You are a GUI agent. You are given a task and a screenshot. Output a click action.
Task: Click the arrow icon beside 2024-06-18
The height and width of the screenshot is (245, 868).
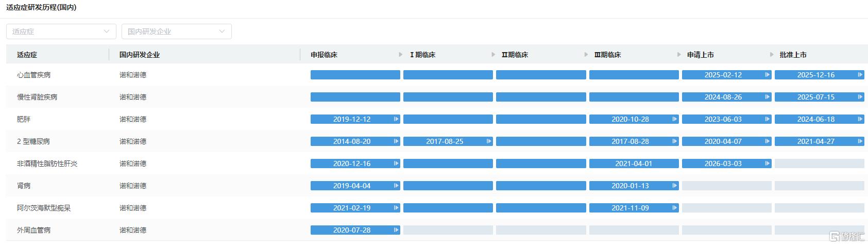pos(860,119)
